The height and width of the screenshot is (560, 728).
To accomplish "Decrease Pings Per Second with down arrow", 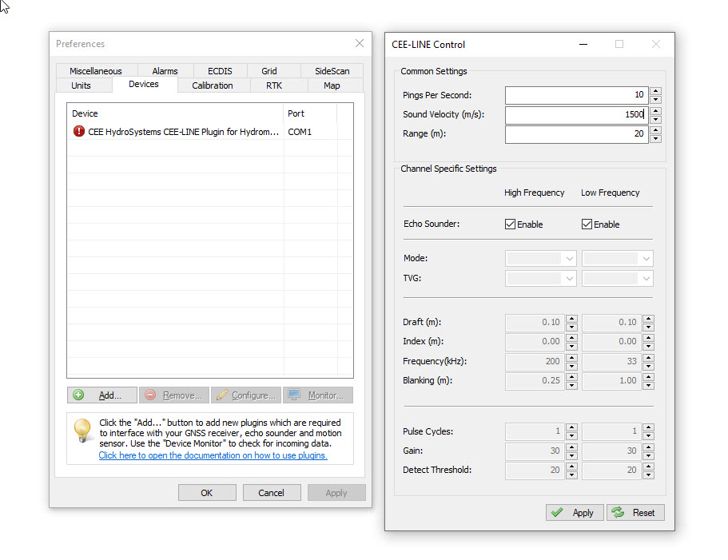I will 655,99.
